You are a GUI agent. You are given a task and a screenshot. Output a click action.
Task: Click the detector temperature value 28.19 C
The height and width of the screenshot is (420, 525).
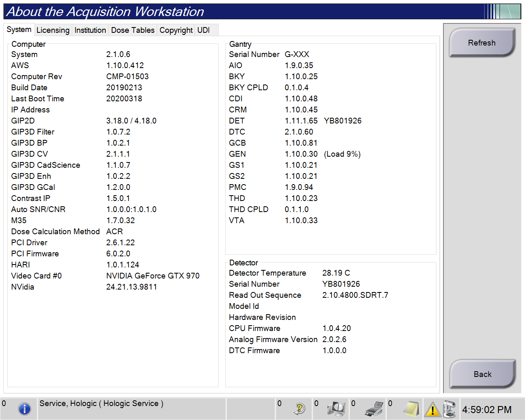pyautogui.click(x=336, y=273)
